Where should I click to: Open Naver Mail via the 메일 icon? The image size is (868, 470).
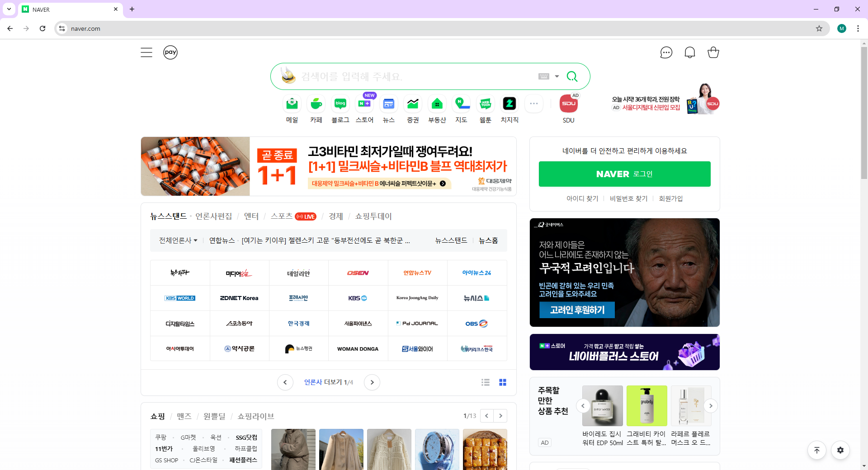292,103
